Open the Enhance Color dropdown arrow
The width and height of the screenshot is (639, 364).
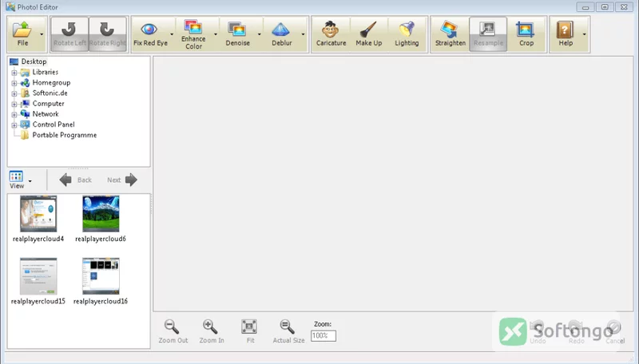pyautogui.click(x=216, y=34)
